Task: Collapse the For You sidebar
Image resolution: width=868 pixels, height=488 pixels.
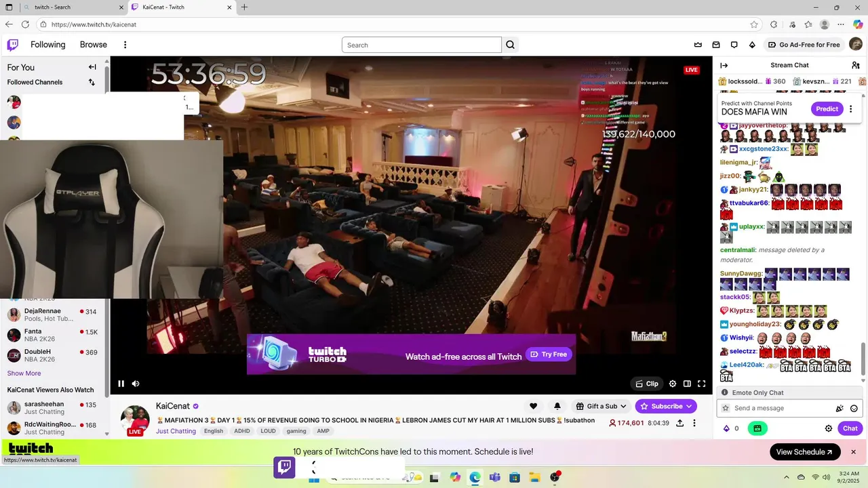Action: [x=92, y=67]
